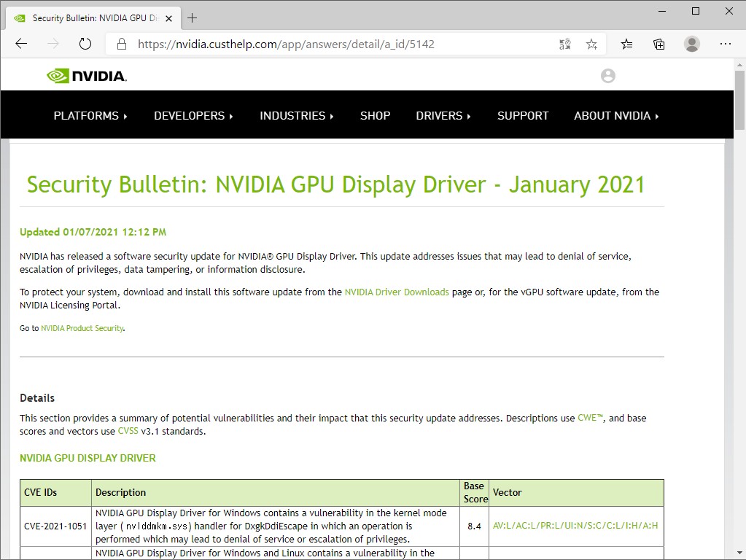Expand the ABOUT NVIDIA menu
This screenshot has height=560, width=746.
click(616, 116)
